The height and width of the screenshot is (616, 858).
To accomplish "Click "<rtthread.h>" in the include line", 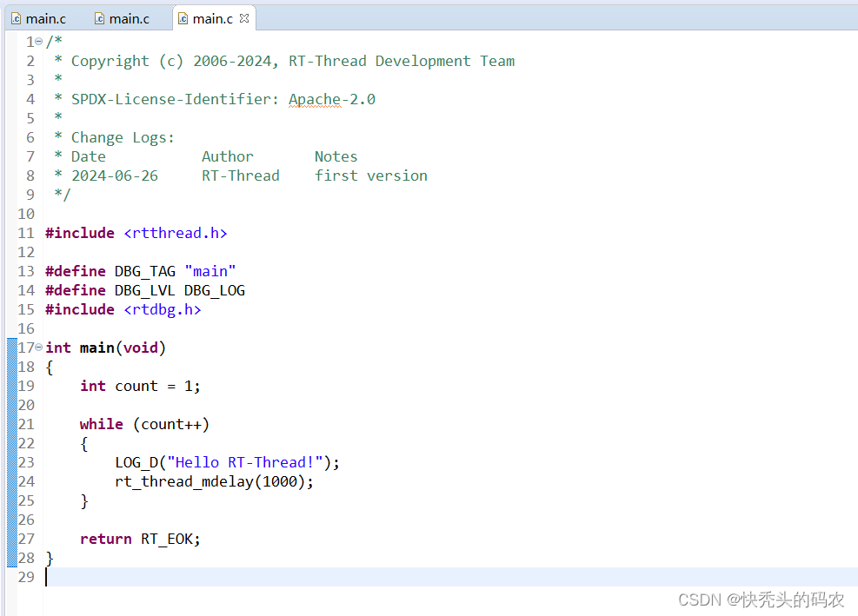I will pyautogui.click(x=175, y=233).
